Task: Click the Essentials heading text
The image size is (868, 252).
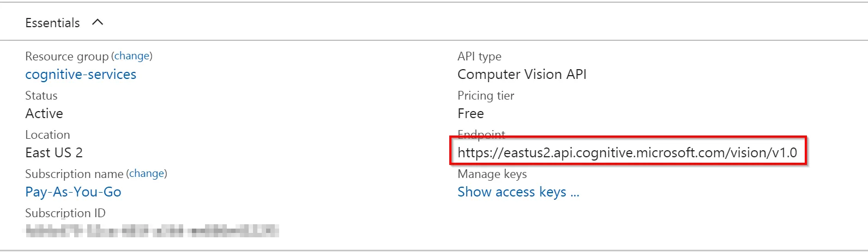Action: pos(52,23)
